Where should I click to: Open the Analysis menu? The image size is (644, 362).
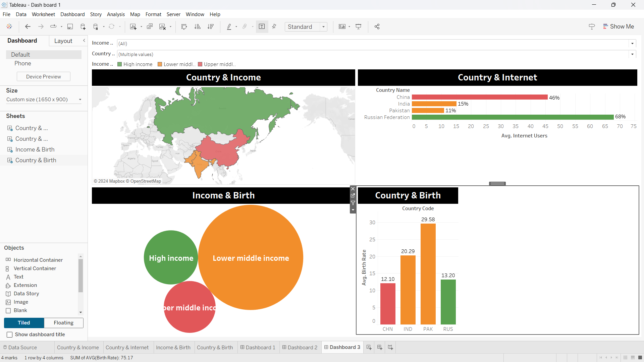[x=116, y=14]
